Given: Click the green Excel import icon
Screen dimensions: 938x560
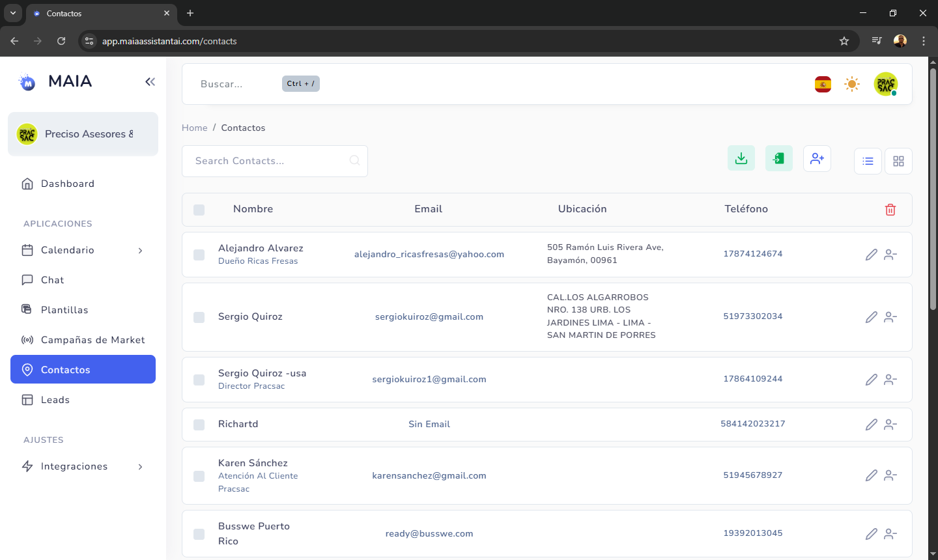Looking at the screenshot, I should 778,158.
